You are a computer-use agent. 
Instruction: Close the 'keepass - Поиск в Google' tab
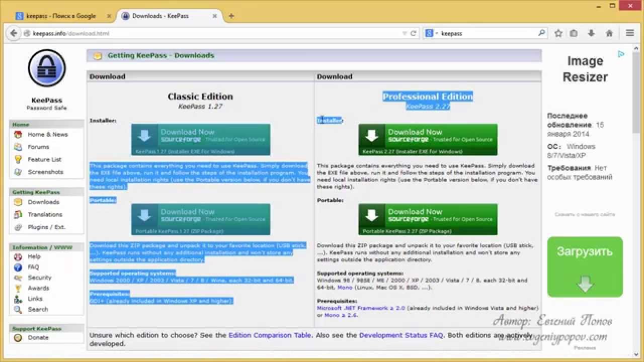coord(109,16)
